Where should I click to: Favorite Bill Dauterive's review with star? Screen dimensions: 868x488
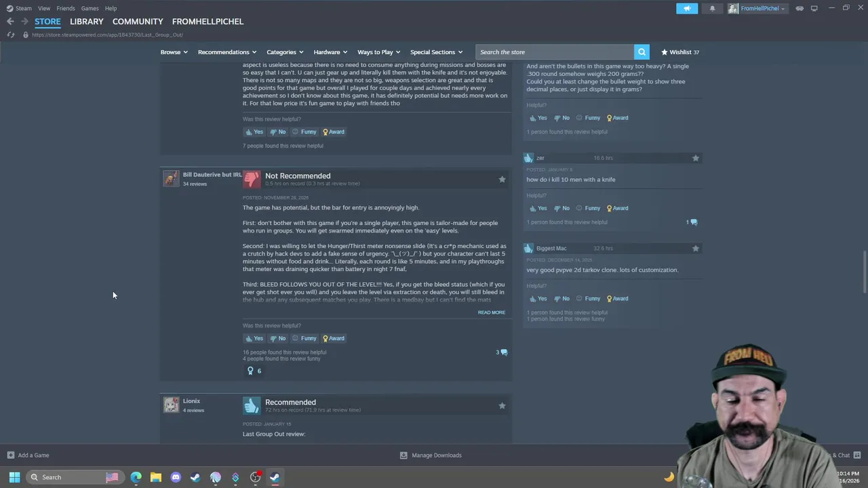[502, 179]
